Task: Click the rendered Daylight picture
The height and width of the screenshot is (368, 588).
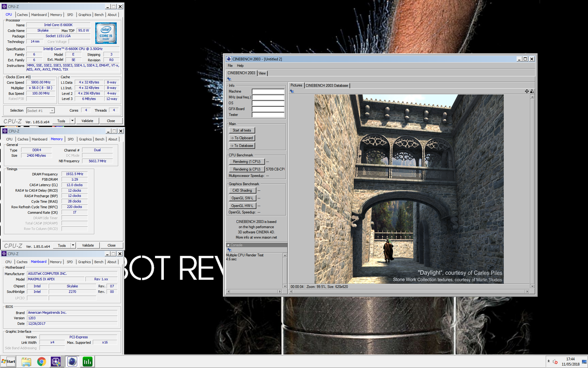Action: pyautogui.click(x=409, y=189)
